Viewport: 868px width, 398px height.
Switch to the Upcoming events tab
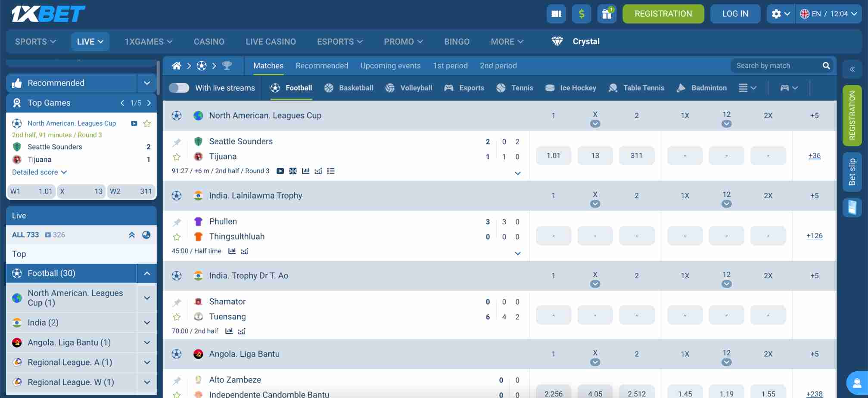click(390, 66)
